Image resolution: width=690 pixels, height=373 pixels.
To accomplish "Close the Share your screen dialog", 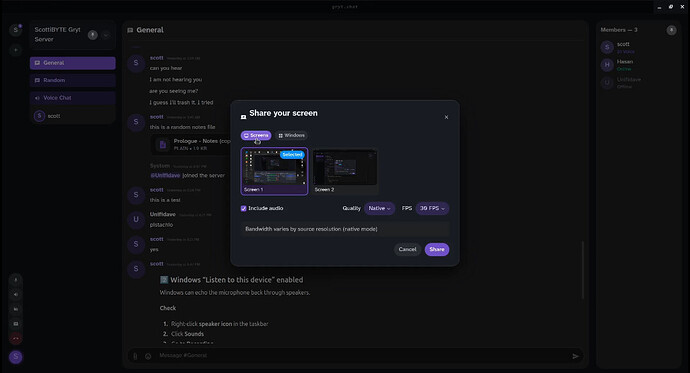I will [x=446, y=117].
